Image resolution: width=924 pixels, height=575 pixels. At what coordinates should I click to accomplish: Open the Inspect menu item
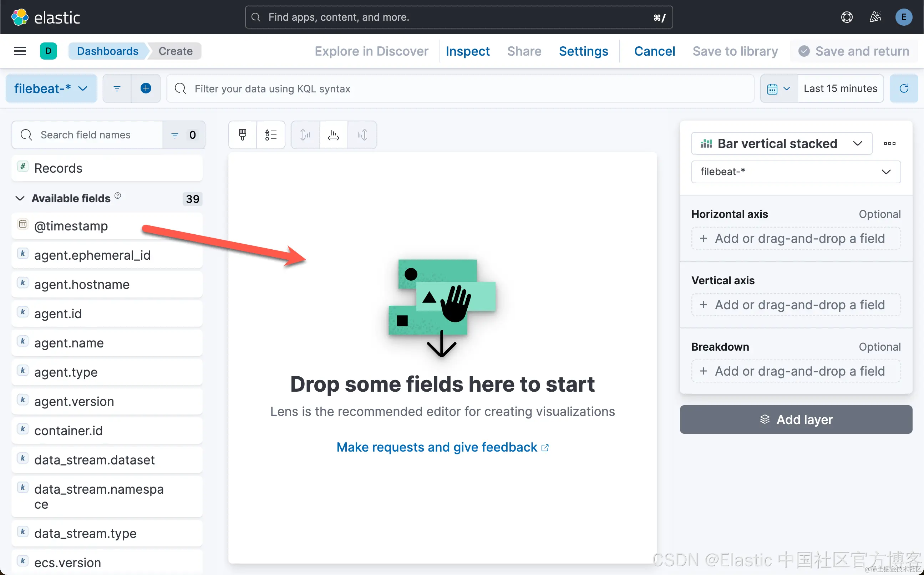[x=467, y=51]
